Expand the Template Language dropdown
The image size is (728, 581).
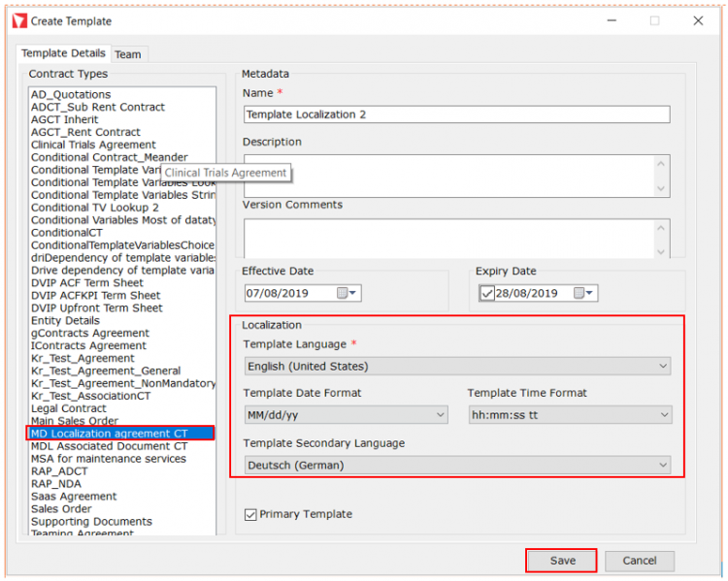pyautogui.click(x=663, y=367)
